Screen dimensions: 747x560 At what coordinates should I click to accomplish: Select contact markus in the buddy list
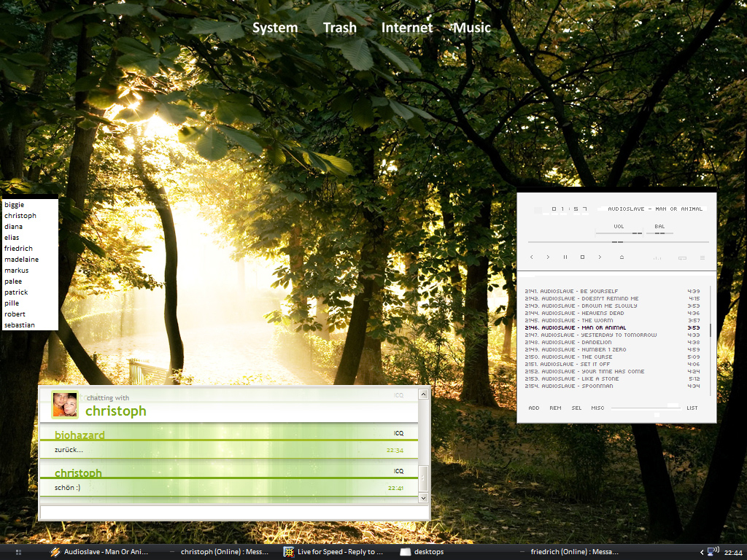tap(30, 271)
